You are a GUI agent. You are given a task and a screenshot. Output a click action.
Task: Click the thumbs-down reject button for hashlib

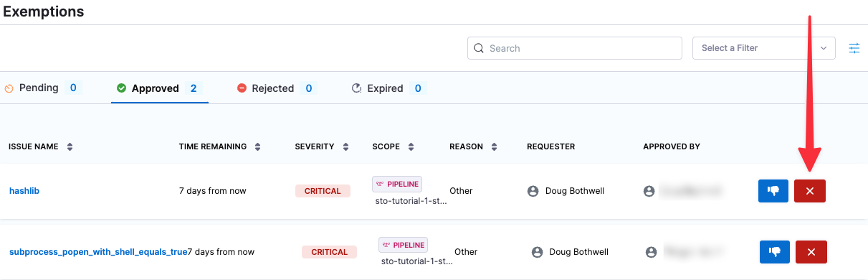(x=773, y=191)
